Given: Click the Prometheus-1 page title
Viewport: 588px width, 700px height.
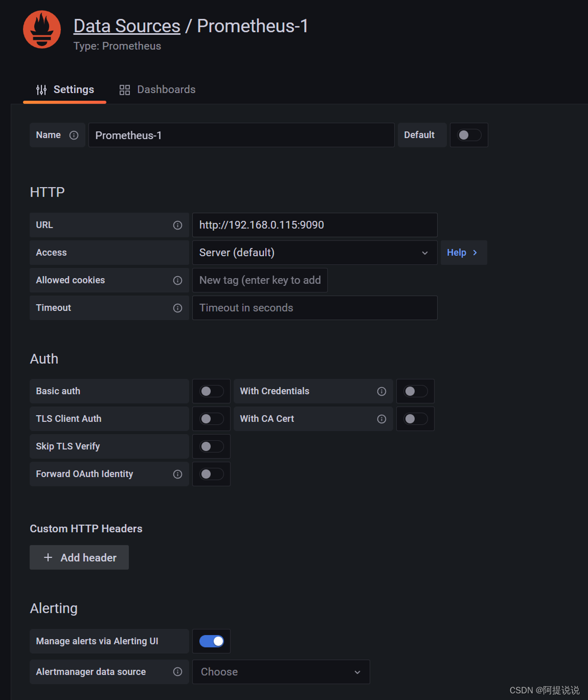Looking at the screenshot, I should point(252,26).
